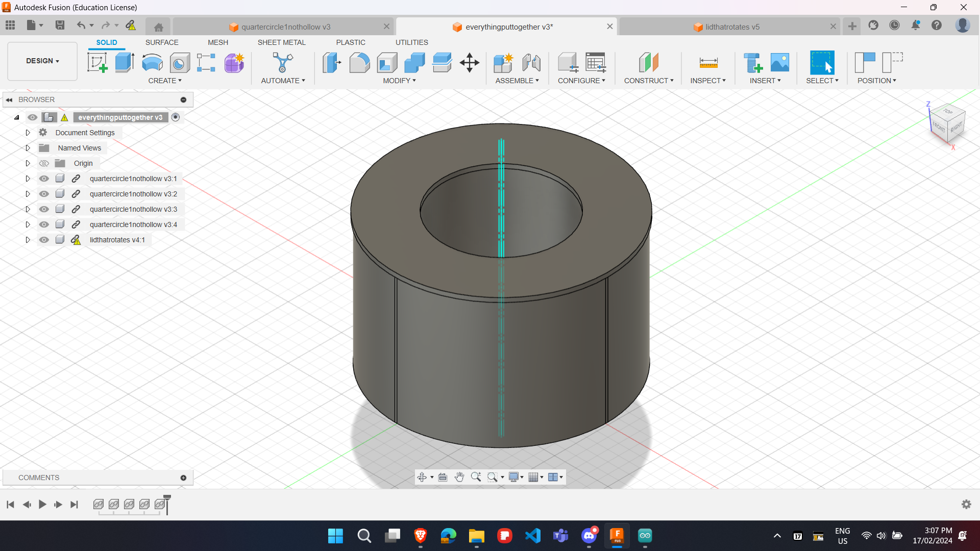The width and height of the screenshot is (980, 551).
Task: Open Visual Studio Code from taskbar
Action: coord(532,536)
